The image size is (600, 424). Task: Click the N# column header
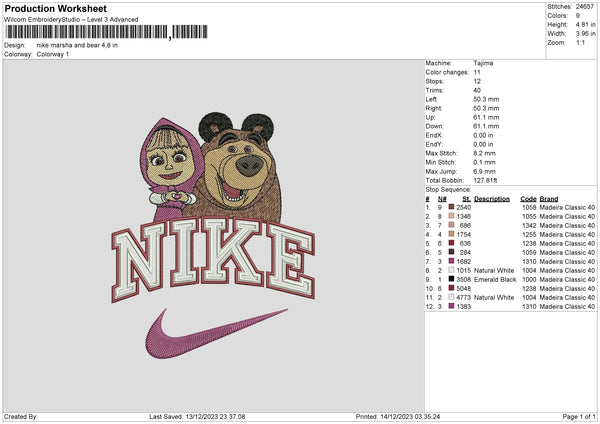(x=442, y=199)
